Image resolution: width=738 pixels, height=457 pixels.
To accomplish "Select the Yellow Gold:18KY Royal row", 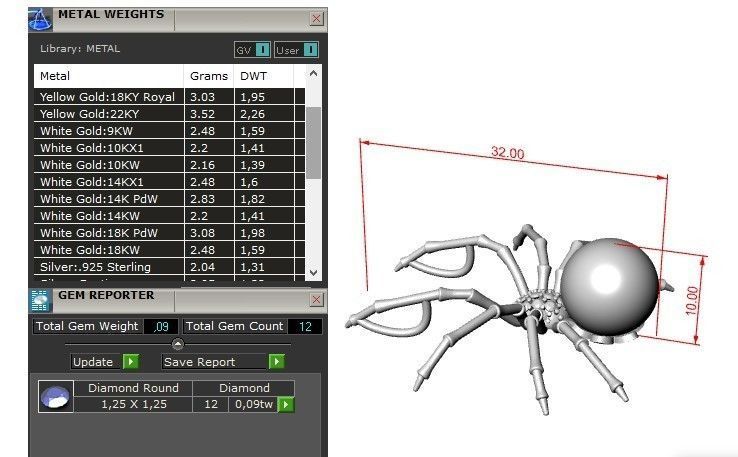I will pos(169,96).
